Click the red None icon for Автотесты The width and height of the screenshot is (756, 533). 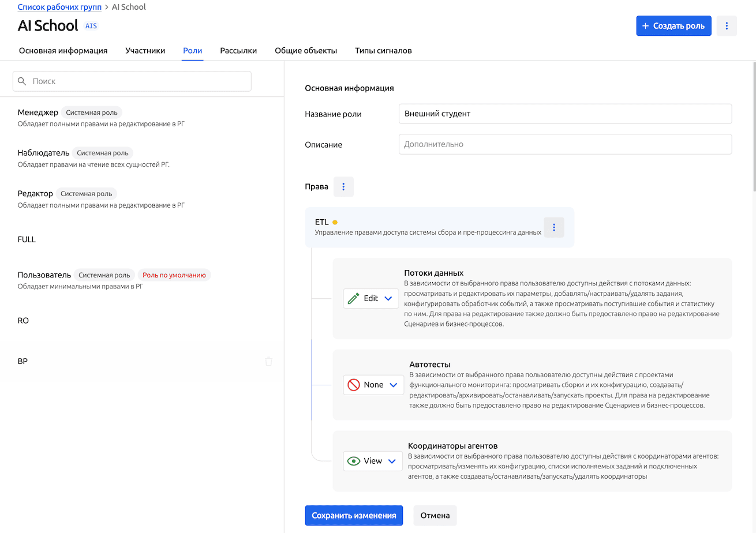pyautogui.click(x=354, y=385)
